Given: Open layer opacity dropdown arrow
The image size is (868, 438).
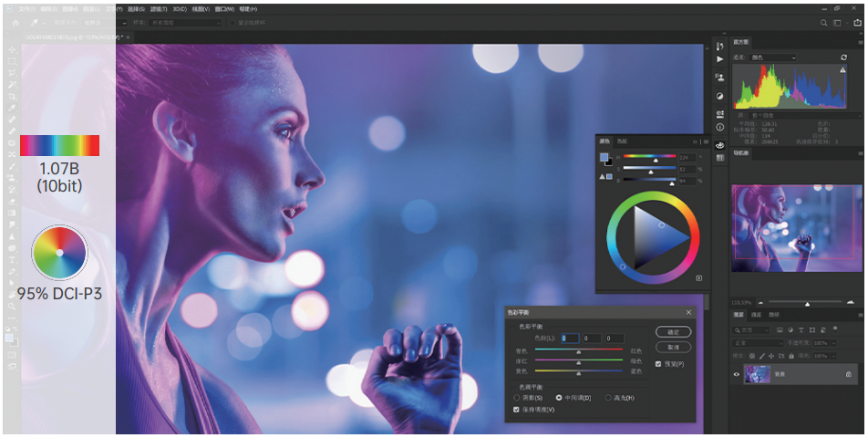Looking at the screenshot, I should pos(833,343).
